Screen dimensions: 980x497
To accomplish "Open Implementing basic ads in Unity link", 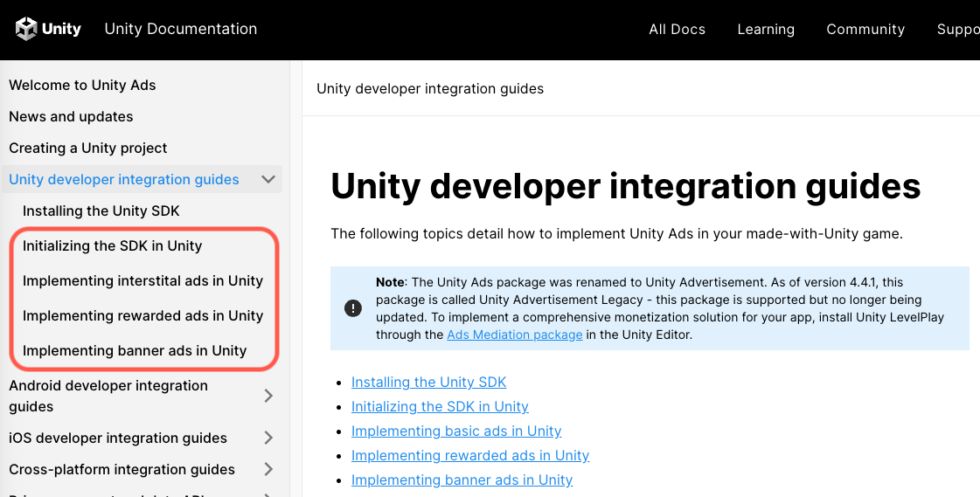I will (456, 431).
